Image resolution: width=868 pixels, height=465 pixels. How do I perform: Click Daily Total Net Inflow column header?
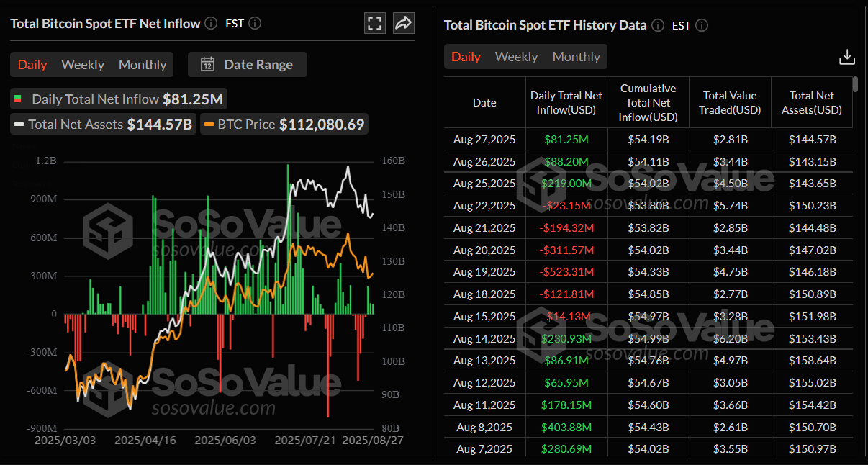click(x=566, y=102)
